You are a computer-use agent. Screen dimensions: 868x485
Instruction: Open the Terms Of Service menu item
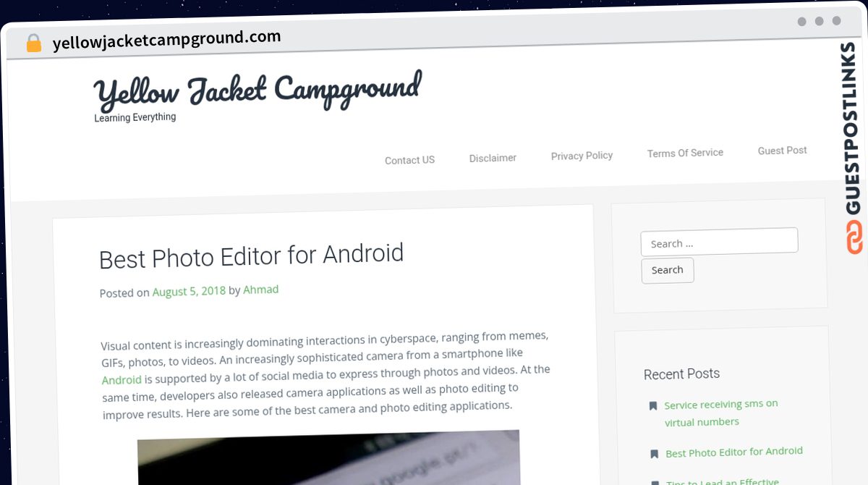pyautogui.click(x=685, y=153)
